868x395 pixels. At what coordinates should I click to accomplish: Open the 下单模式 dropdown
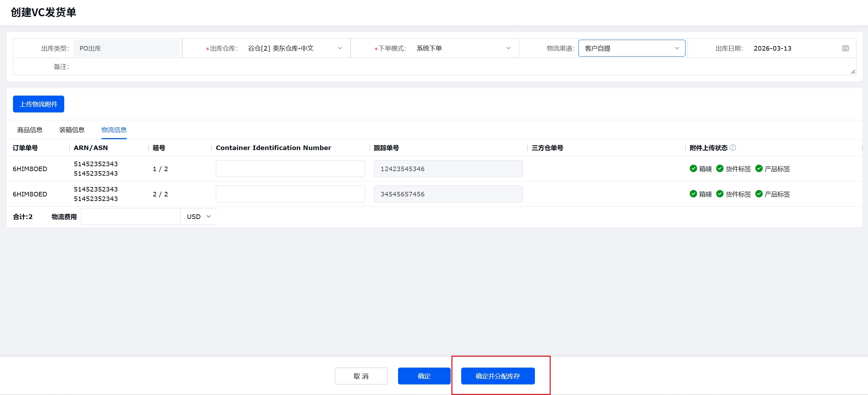(x=508, y=48)
